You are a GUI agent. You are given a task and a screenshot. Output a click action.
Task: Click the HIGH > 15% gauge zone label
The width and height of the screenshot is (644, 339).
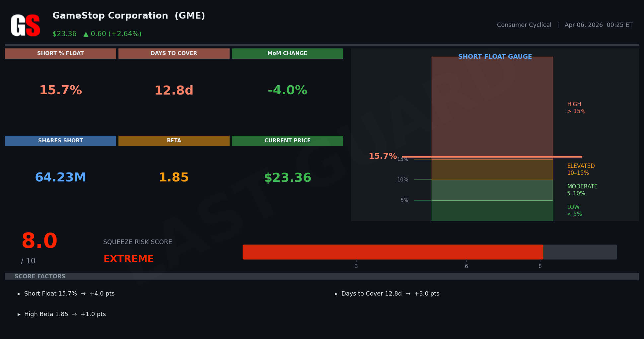pyautogui.click(x=576, y=108)
